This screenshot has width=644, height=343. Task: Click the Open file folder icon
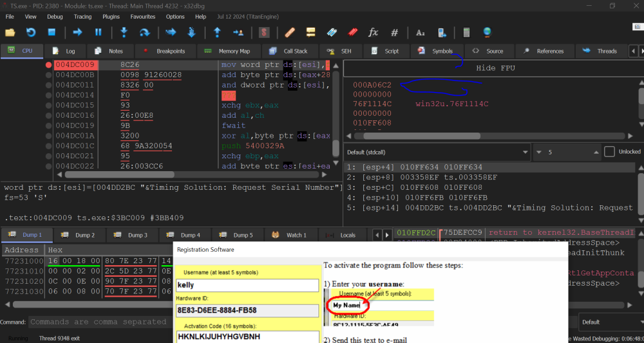pyautogui.click(x=10, y=32)
